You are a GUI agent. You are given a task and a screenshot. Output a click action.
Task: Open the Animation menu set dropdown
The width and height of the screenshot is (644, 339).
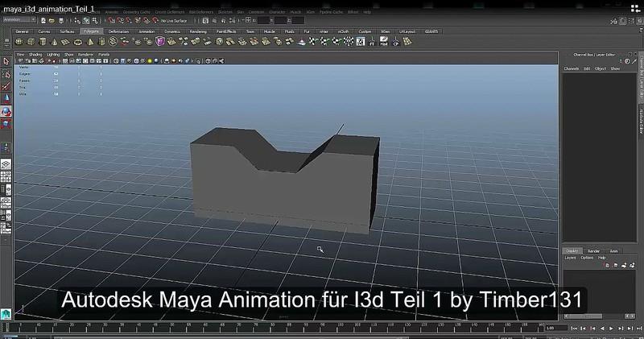coord(19,19)
